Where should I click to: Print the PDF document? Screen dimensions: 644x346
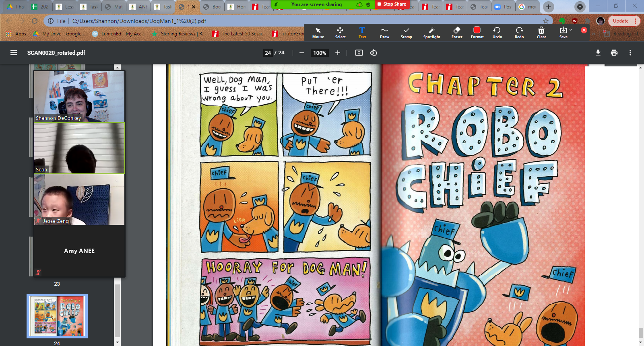coord(614,53)
